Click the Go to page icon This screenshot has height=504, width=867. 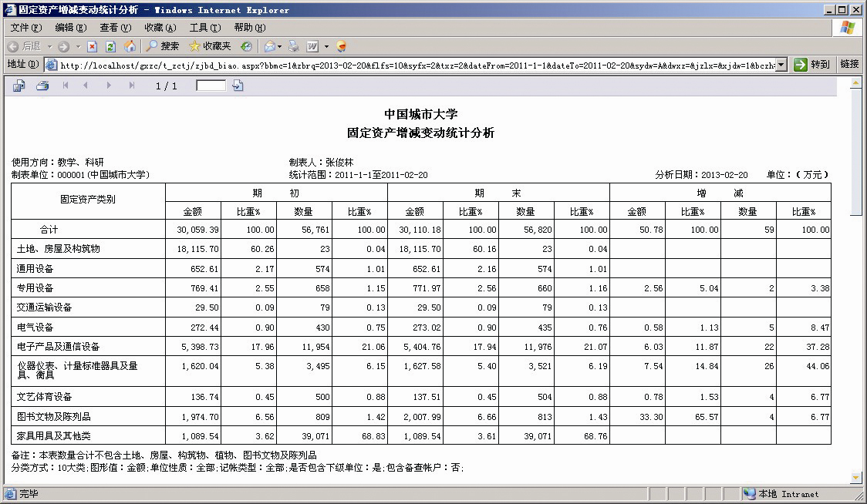point(238,86)
